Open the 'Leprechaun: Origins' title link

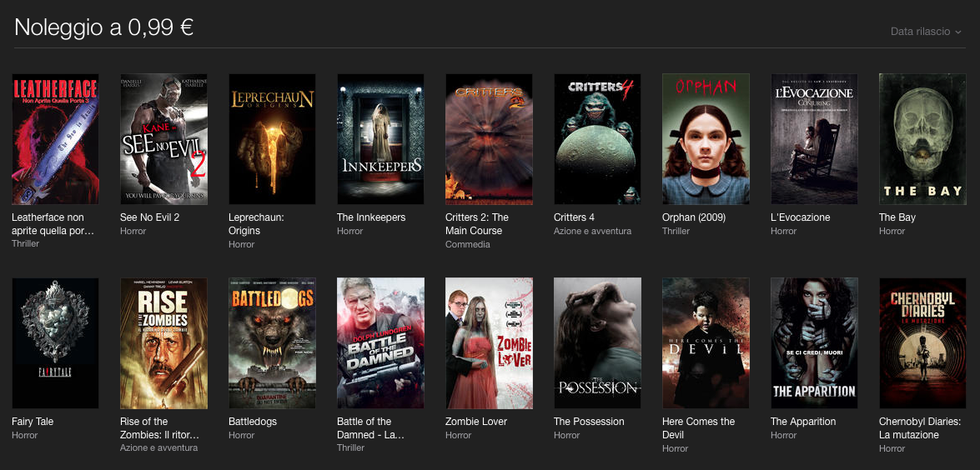pos(256,224)
